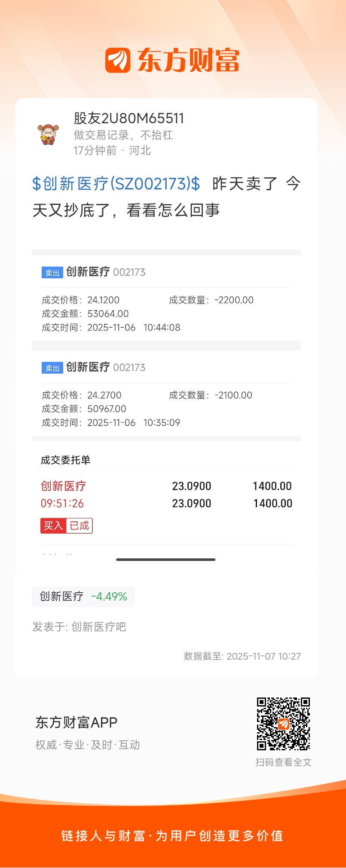This screenshot has width=346, height=868.
Task: Click the small orange logo inside the QR code
Action: 284,724
